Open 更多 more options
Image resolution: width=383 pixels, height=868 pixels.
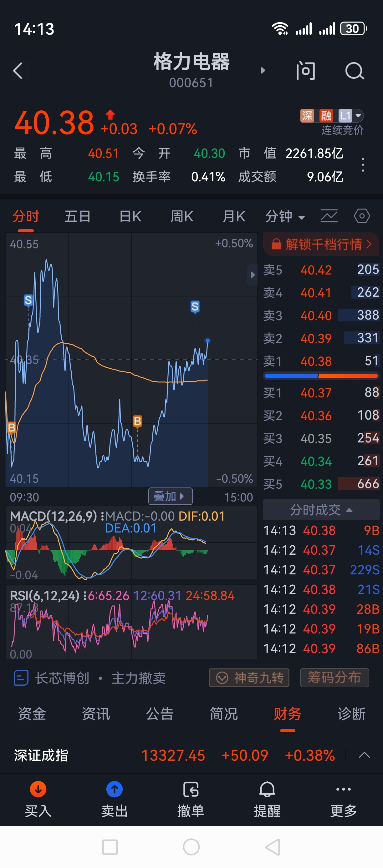click(344, 799)
